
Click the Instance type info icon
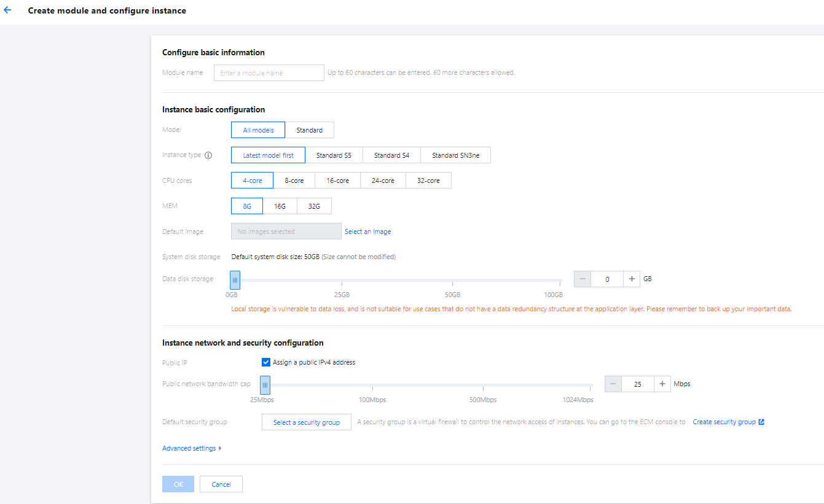208,155
